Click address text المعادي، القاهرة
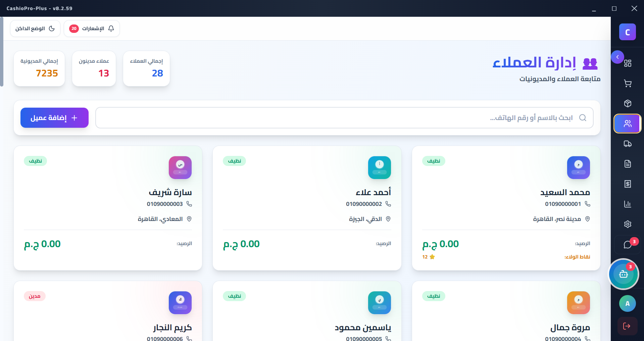644x341 pixels. coord(160,219)
